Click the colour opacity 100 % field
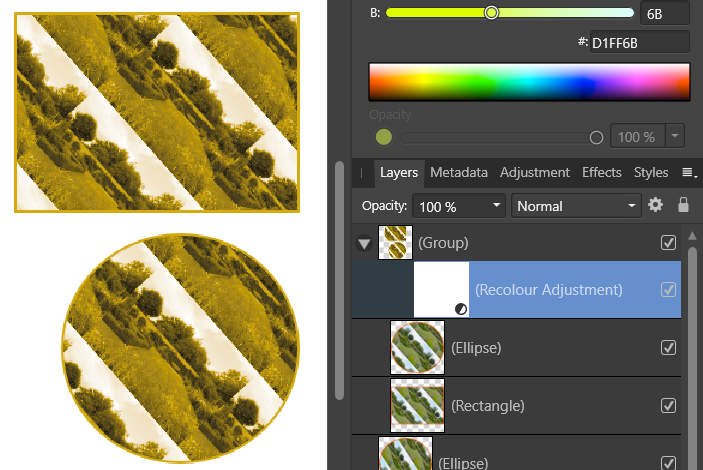This screenshot has height=470, width=703. [x=637, y=136]
